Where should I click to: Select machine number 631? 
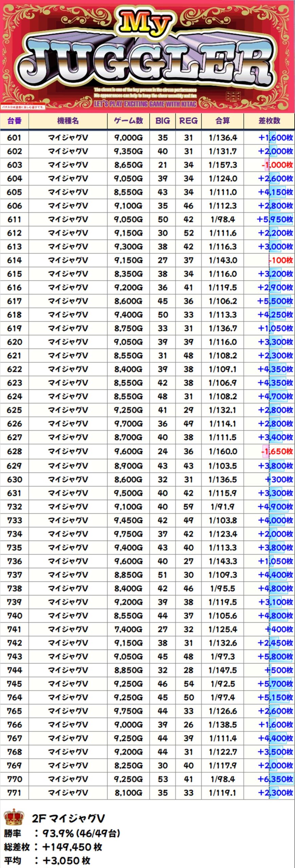pyautogui.click(x=14, y=493)
